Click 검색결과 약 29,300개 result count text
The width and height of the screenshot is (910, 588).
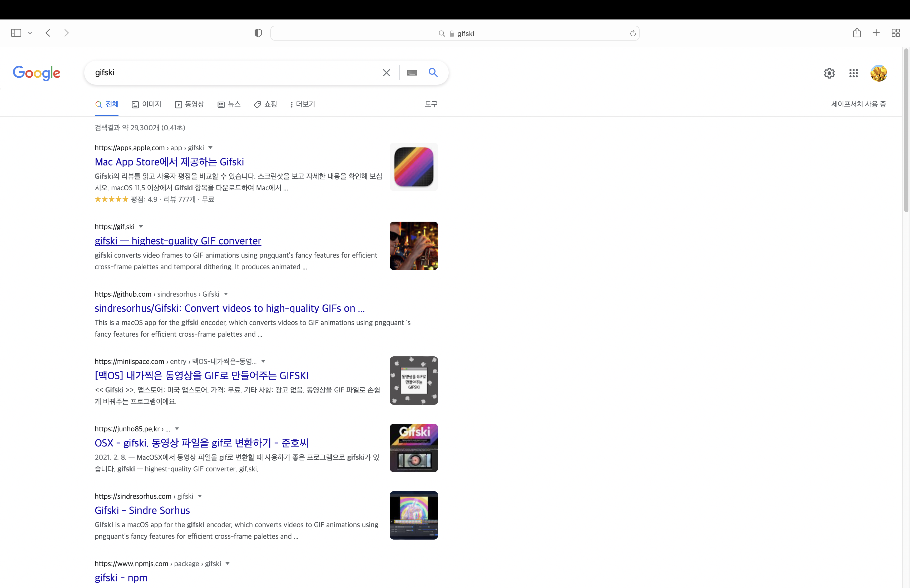(140, 128)
